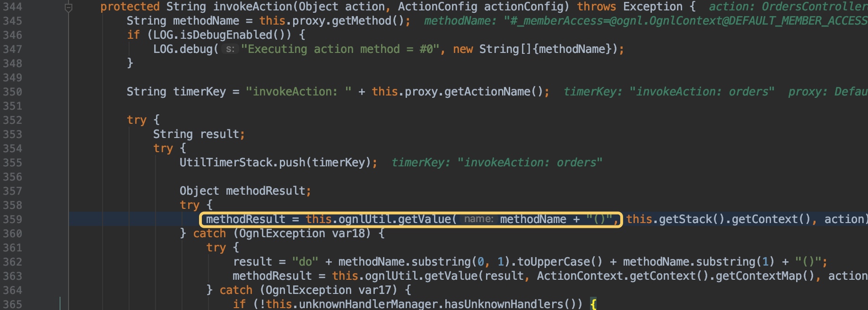Click gutter line number 365
This screenshot has width=868, height=310.
click(13, 304)
